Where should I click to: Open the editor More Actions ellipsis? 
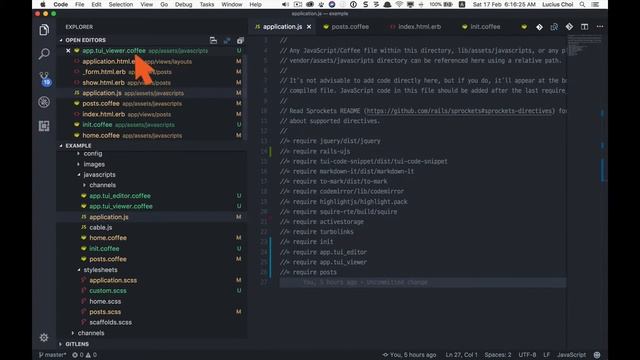point(600,27)
